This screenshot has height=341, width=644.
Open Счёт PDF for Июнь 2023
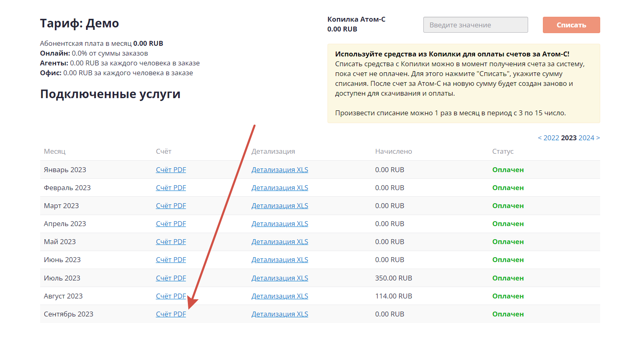(x=171, y=260)
